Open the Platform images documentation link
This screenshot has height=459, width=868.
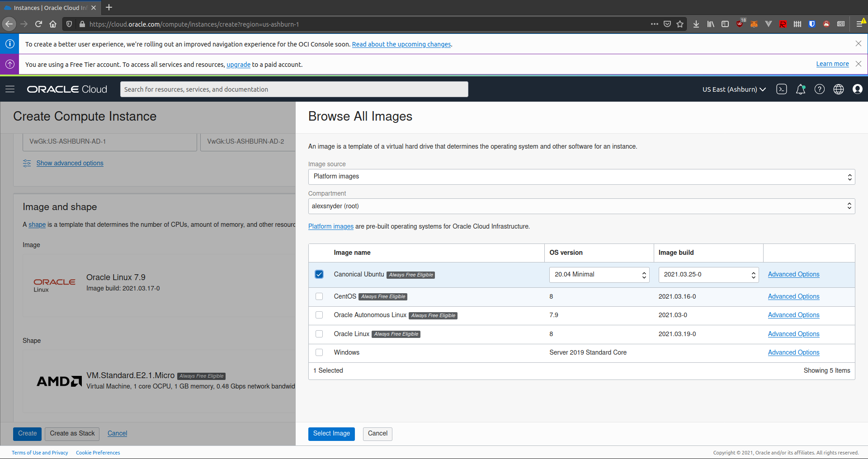point(331,226)
